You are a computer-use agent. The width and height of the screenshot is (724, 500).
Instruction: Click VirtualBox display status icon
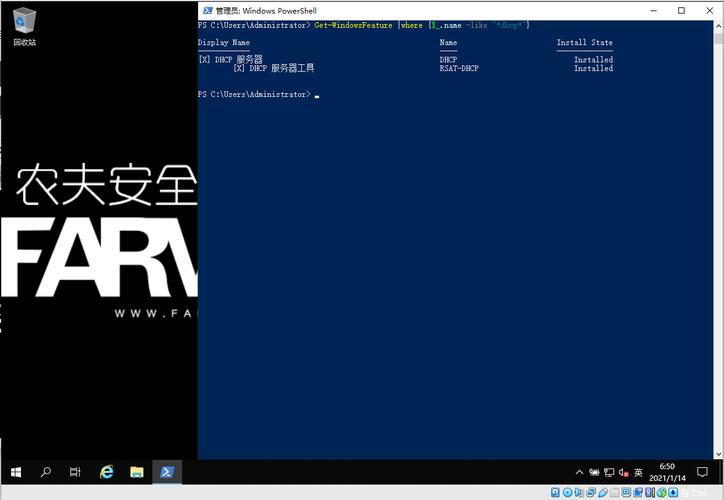click(x=626, y=492)
